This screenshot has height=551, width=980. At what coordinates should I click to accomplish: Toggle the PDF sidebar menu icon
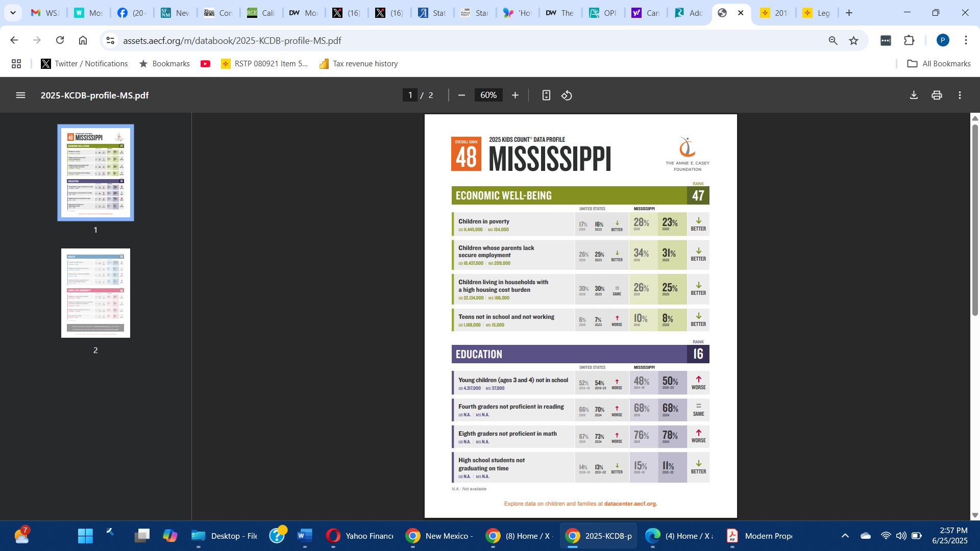tap(20, 95)
